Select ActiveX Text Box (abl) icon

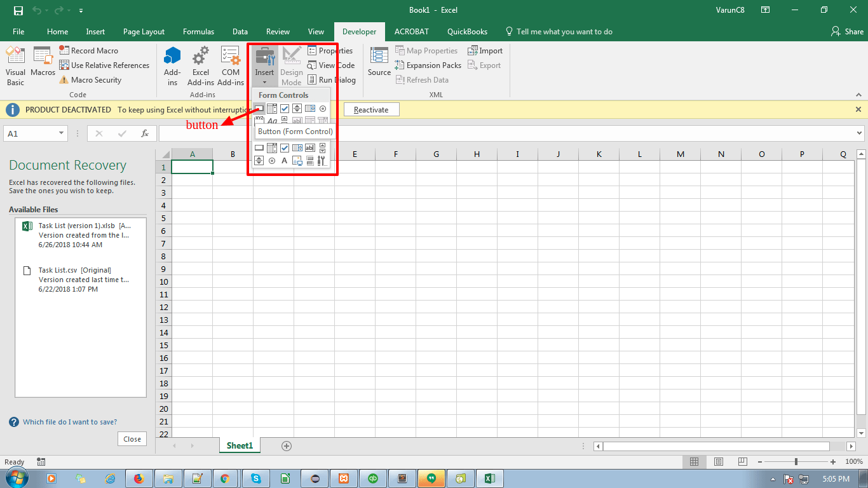(310, 148)
